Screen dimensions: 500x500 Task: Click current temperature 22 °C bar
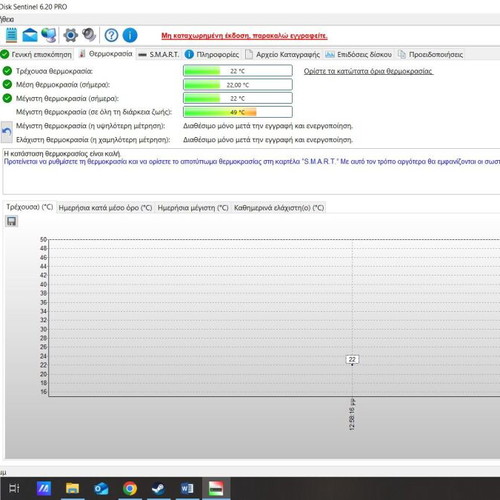238,71
